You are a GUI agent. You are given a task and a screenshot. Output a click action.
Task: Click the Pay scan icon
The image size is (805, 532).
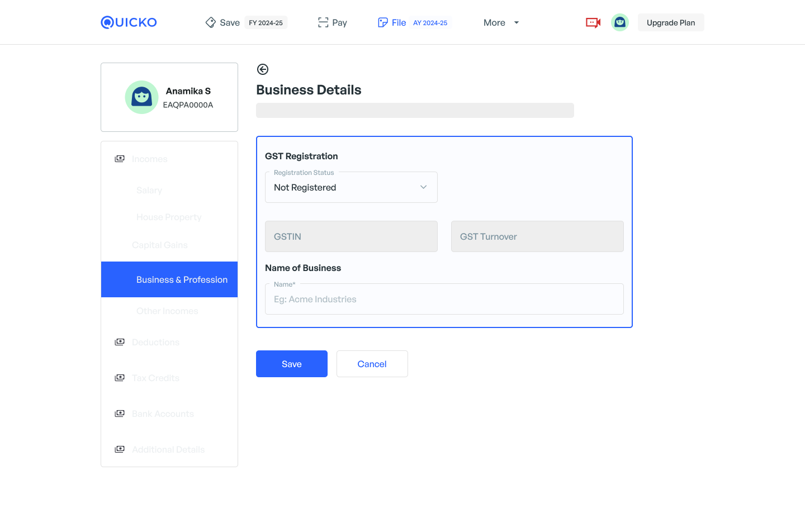tap(323, 22)
